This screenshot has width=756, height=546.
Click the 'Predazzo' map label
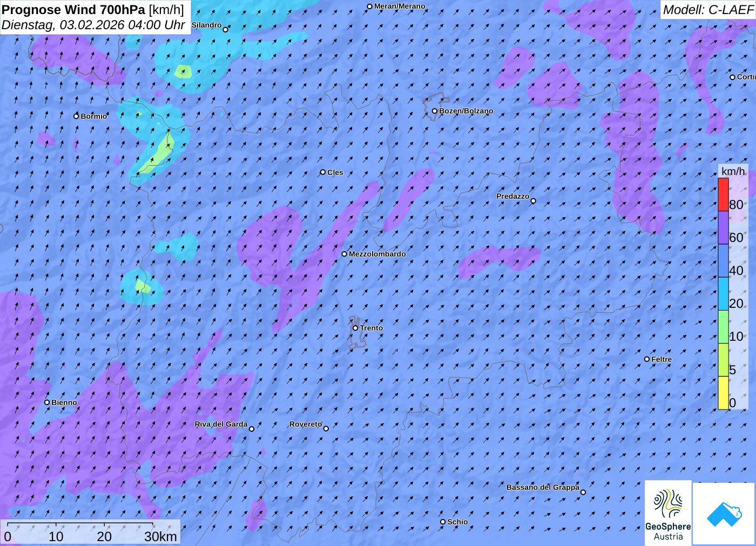point(513,196)
